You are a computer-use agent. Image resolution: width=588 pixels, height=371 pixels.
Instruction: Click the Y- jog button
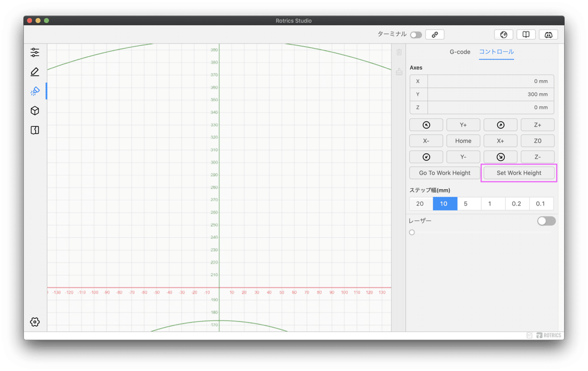point(463,157)
